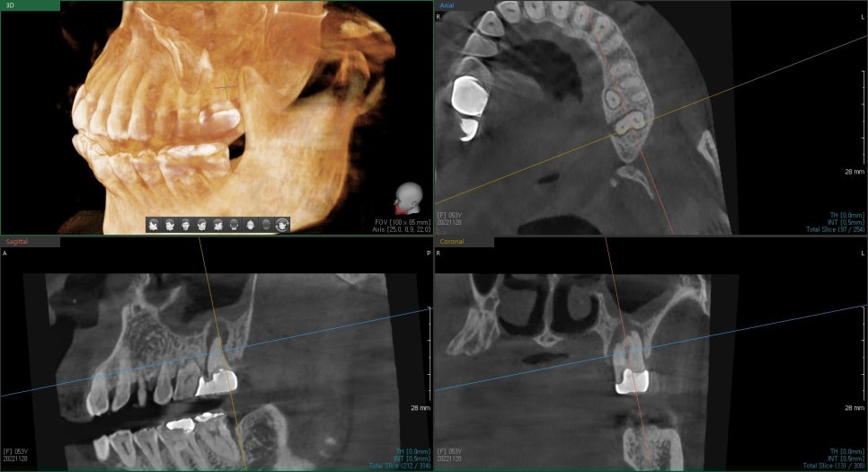The image size is (868, 472).
Task: Select the left oblique head view icon
Action: coord(202,225)
